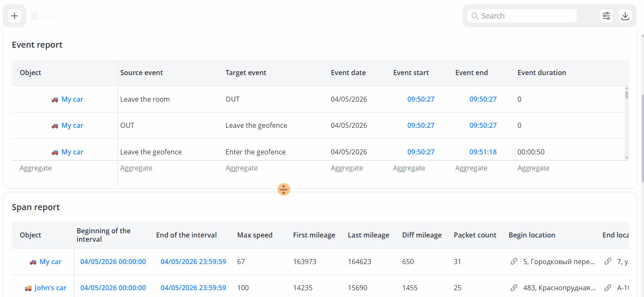Click Event report scrollbar down arrow

pos(627,158)
